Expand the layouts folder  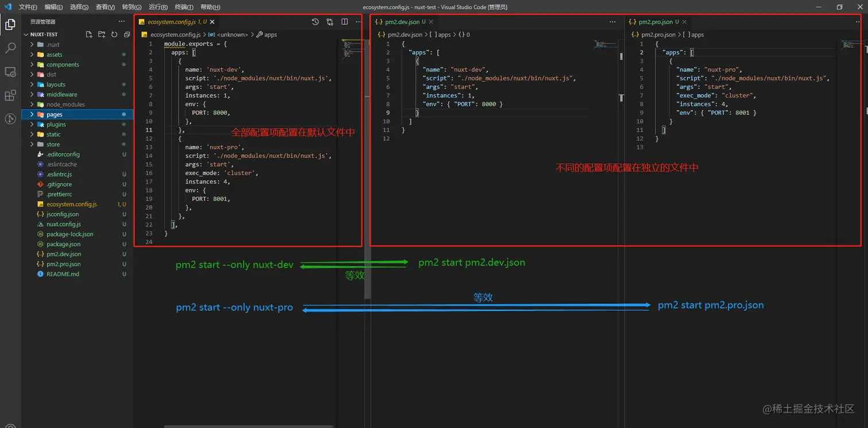tap(32, 84)
